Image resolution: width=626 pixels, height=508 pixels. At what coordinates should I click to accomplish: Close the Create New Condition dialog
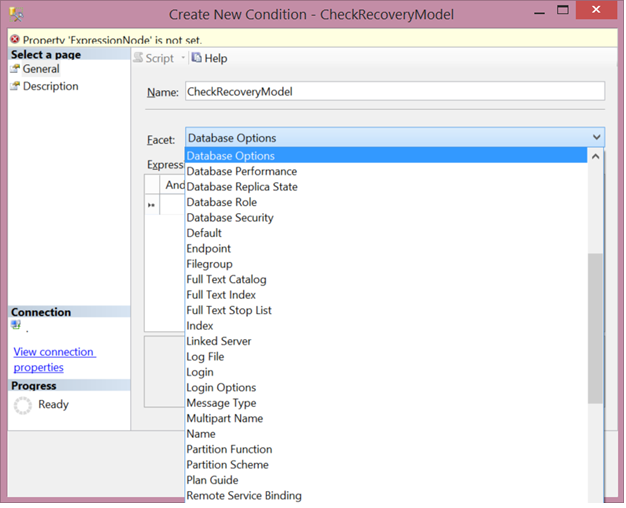[596, 10]
